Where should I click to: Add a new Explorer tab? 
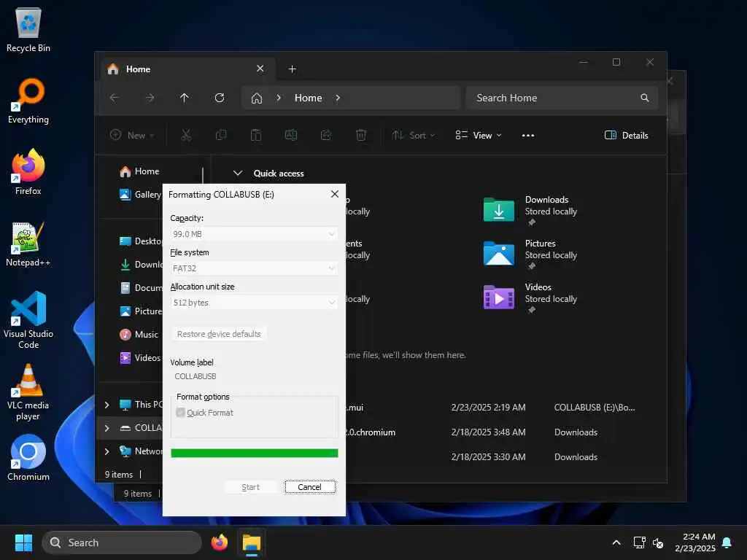coord(292,69)
